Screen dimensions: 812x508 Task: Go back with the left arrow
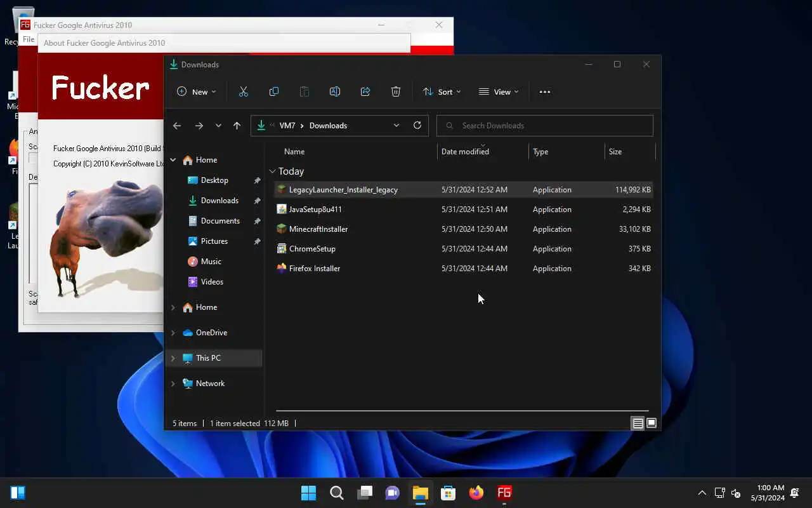[x=177, y=126]
